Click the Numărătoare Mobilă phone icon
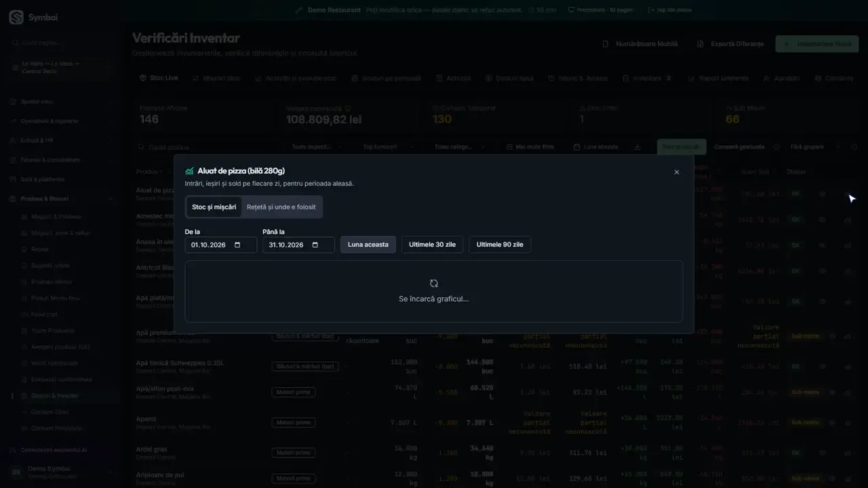This screenshot has width=868, height=488. click(606, 43)
